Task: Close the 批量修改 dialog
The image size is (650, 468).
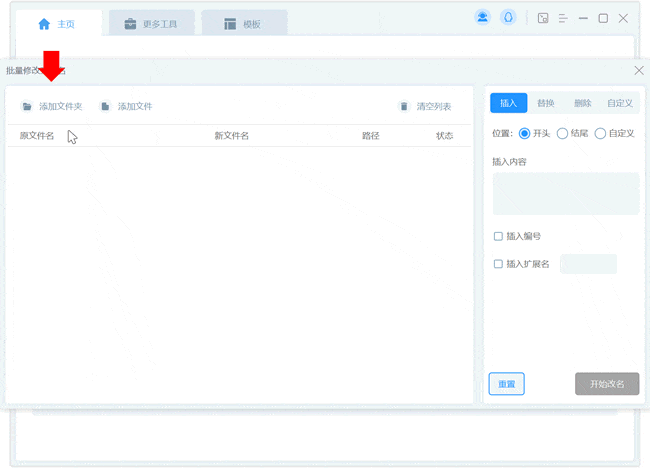Action: point(639,70)
